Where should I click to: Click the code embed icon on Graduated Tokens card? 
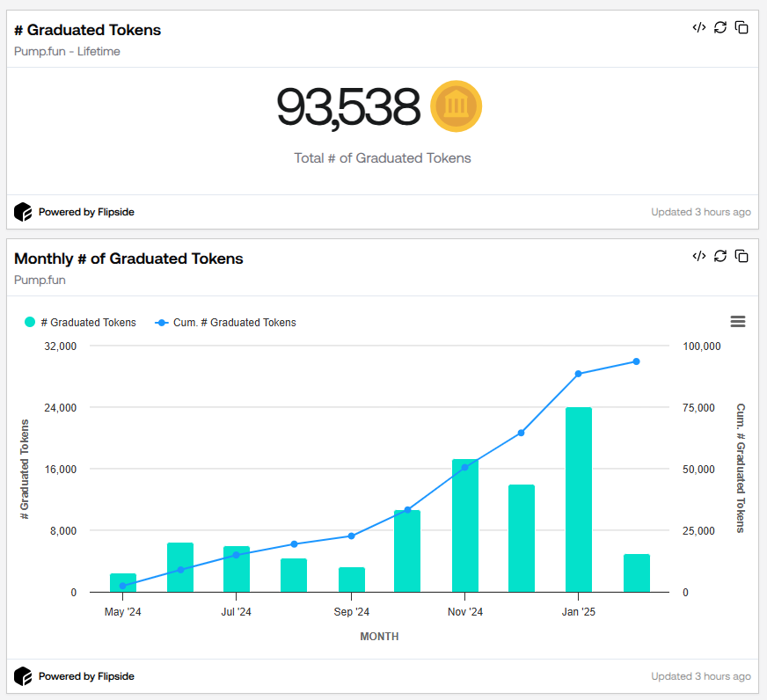click(x=699, y=27)
